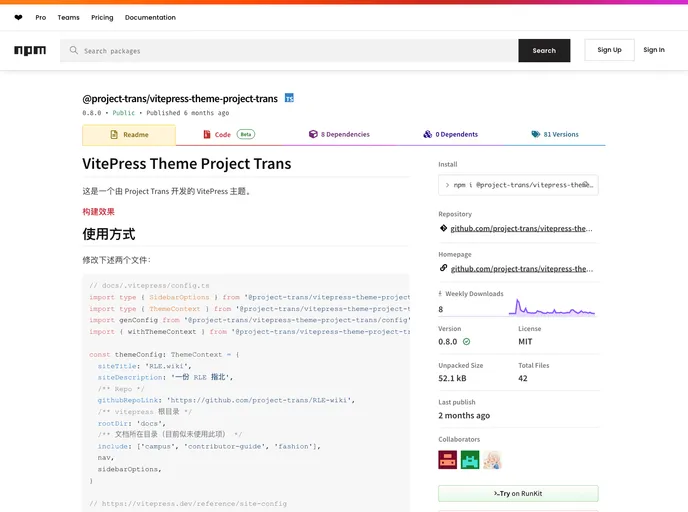
Task: Click the weekly downloads sparkline chart
Action: (x=552, y=307)
